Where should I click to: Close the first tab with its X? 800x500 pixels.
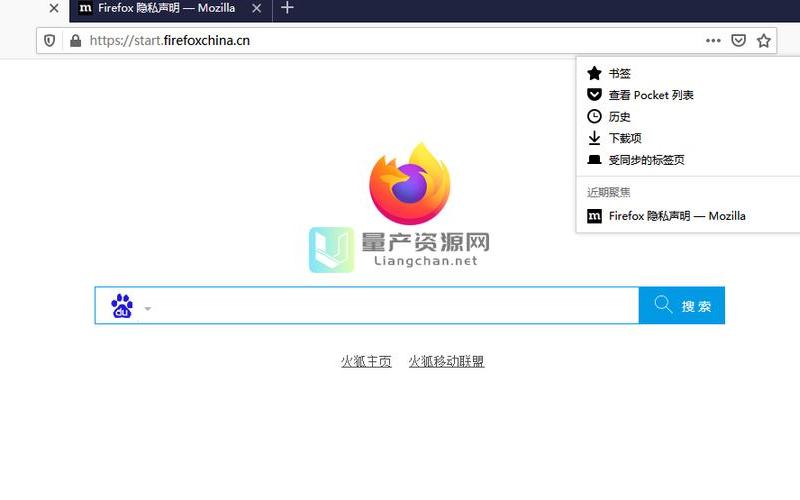click(54, 8)
